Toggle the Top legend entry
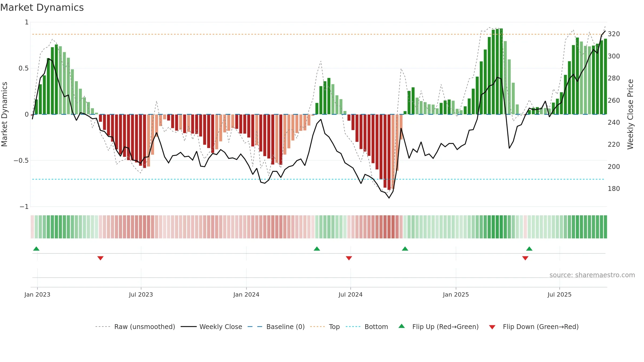The width and height of the screenshot is (644, 362). 325,327
